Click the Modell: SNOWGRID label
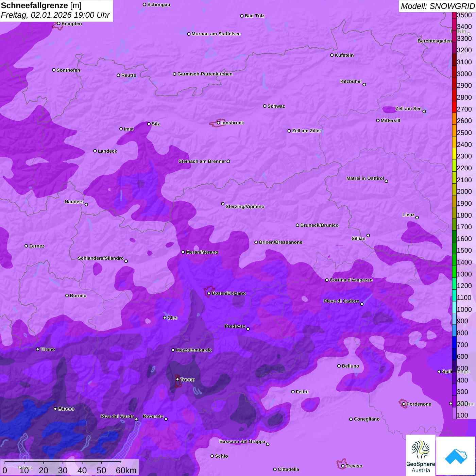This screenshot has height=476, width=476. pos(438,6)
